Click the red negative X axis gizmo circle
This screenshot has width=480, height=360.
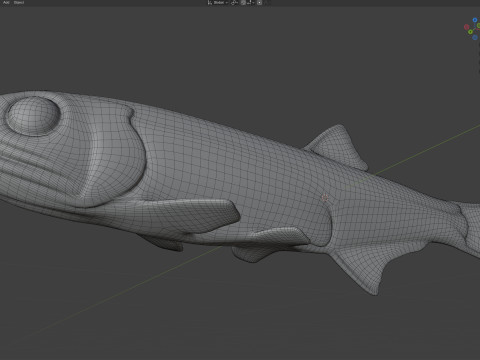pyautogui.click(x=467, y=27)
